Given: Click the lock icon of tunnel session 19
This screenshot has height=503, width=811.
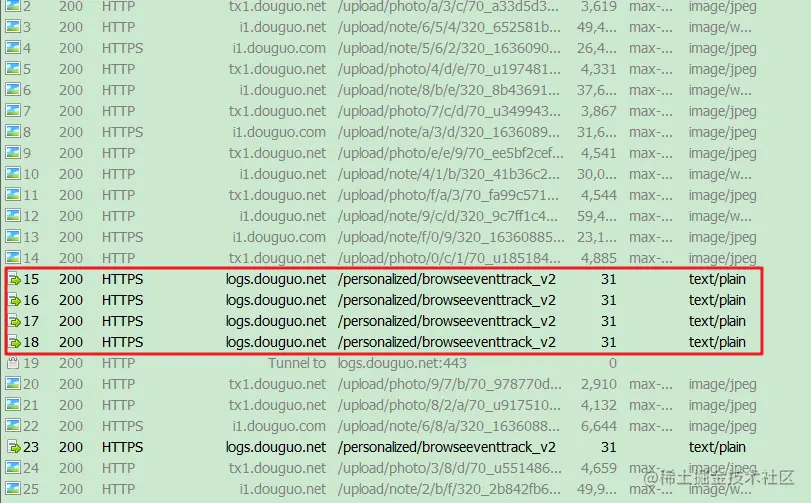Looking at the screenshot, I should [x=13, y=363].
